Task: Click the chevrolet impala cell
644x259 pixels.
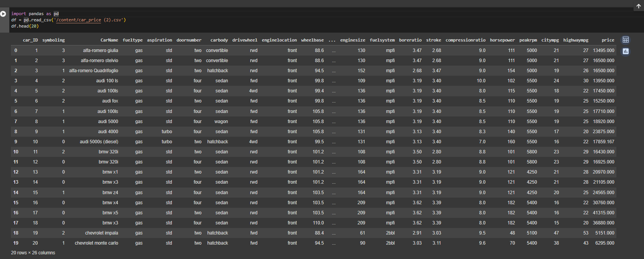Action: [102, 233]
